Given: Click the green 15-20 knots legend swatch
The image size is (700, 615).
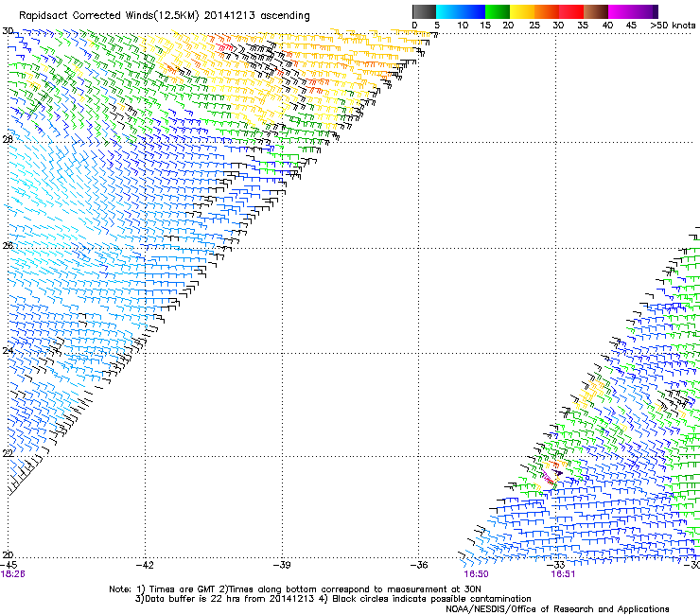Looking at the screenshot, I should [498, 11].
